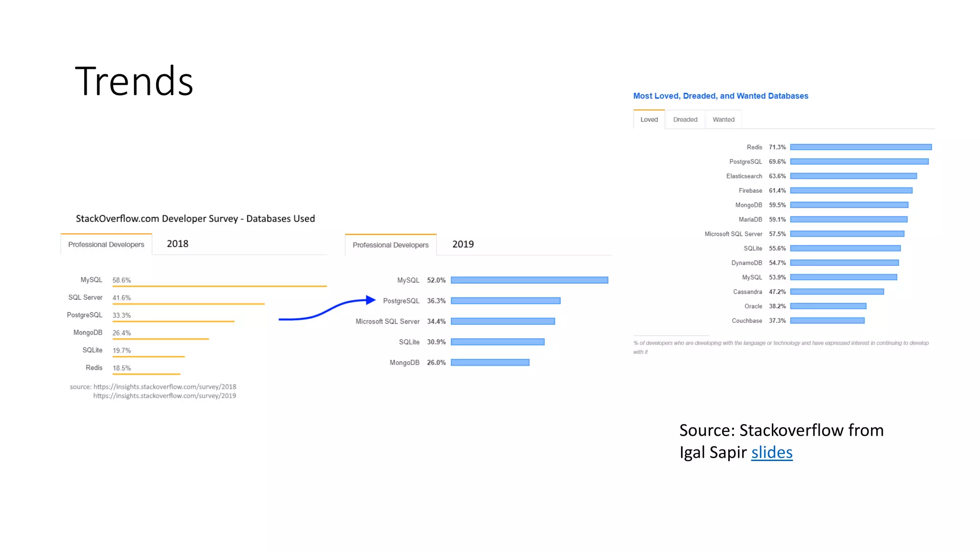The height and width of the screenshot is (551, 980).
Task: Click the Trends slide title
Action: 134,81
